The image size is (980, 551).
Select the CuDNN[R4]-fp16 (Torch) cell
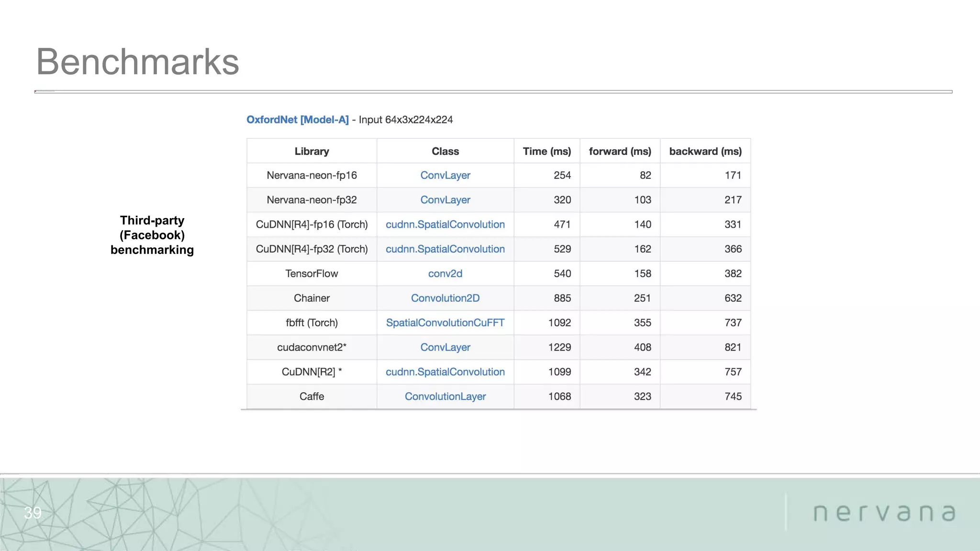[x=312, y=224]
